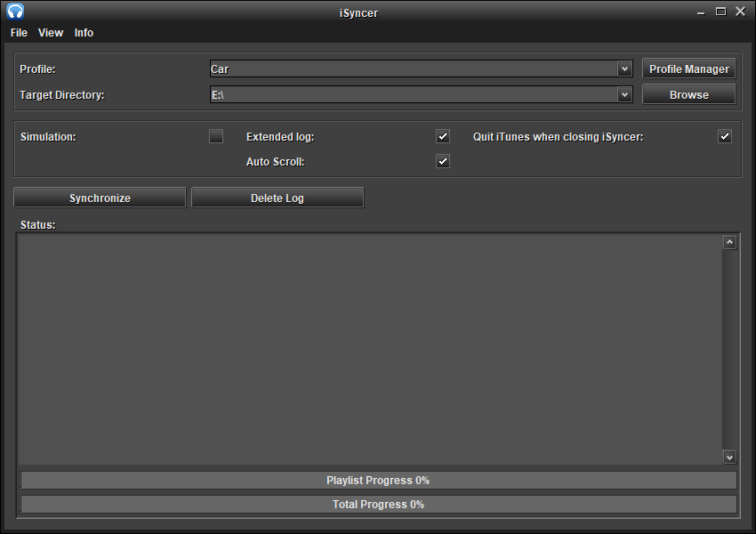Click the Extended log: label
The height and width of the screenshot is (534, 756).
(280, 136)
